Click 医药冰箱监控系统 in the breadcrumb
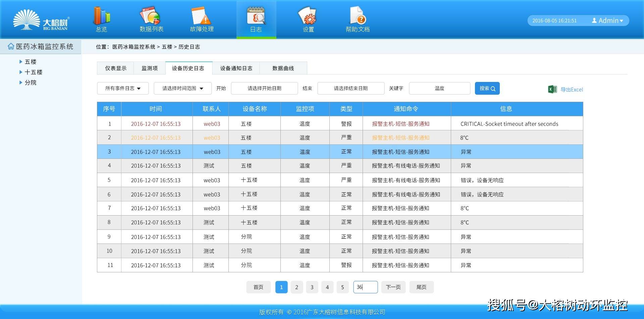The width and height of the screenshot is (644, 319). point(133,47)
